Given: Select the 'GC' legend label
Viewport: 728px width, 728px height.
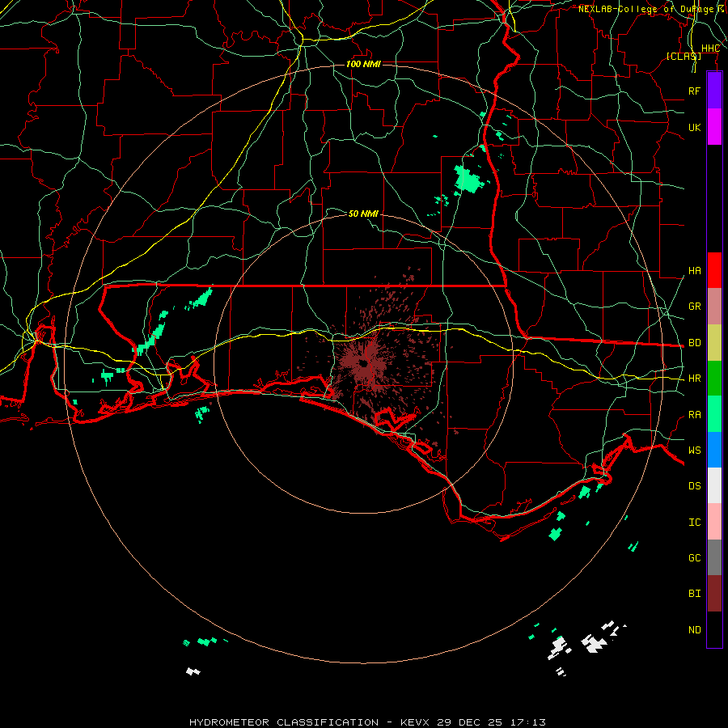Looking at the screenshot, I should [694, 558].
